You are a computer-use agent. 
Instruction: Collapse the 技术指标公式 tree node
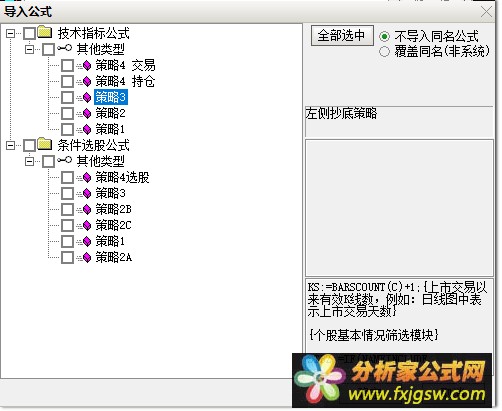coord(11,33)
